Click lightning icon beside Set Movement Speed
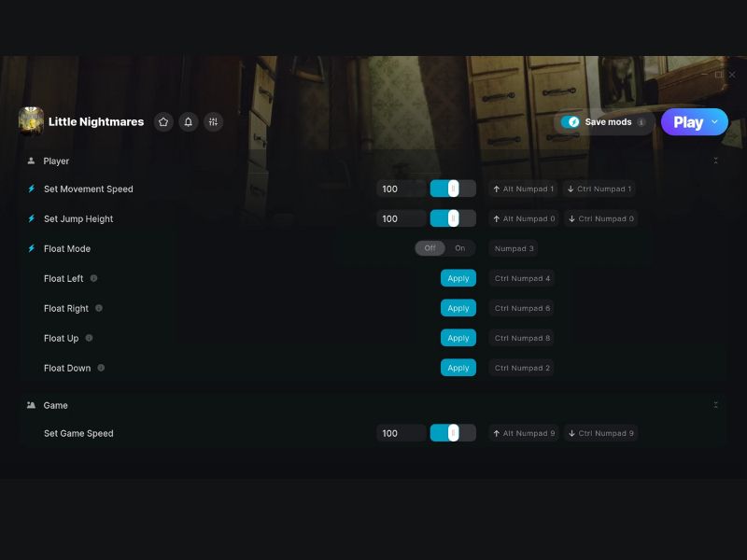Screen dimensions: 747x560 (32, 189)
